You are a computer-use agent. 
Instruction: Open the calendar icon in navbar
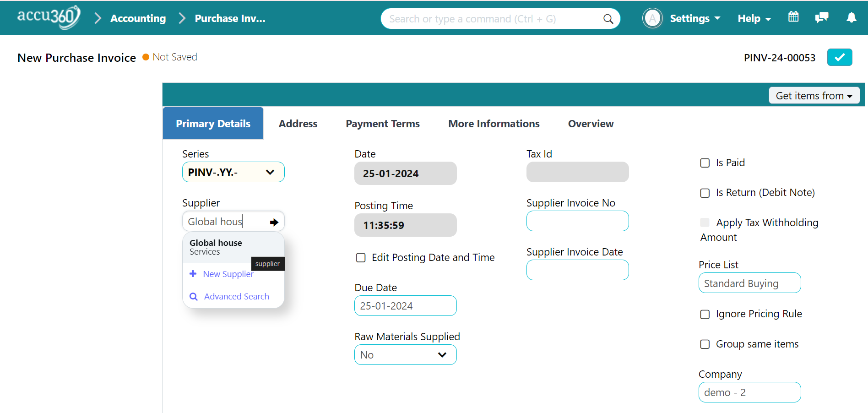pos(793,17)
